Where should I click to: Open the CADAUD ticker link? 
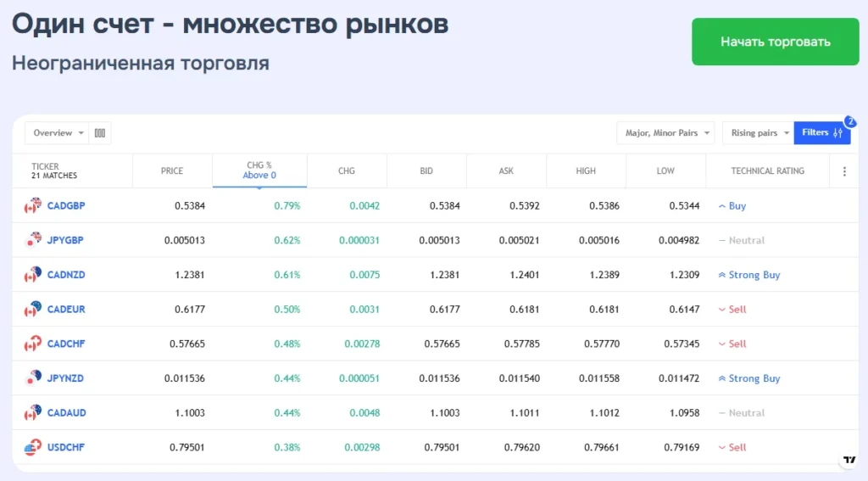66,412
